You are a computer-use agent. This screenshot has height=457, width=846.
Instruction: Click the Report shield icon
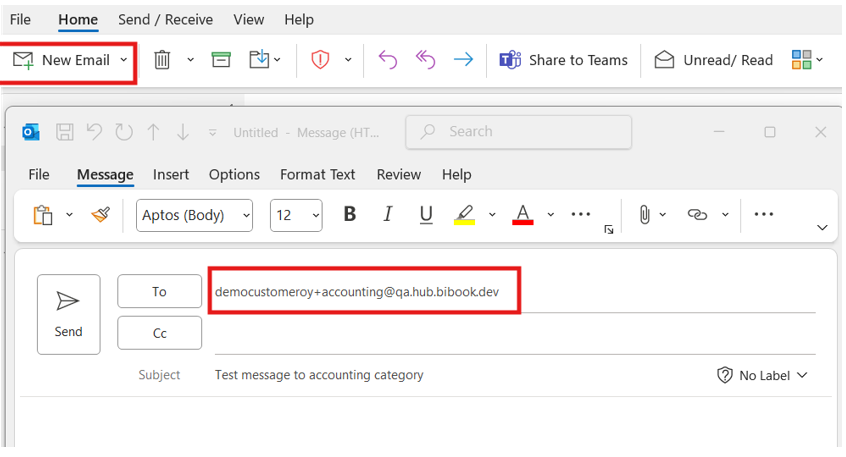click(320, 59)
